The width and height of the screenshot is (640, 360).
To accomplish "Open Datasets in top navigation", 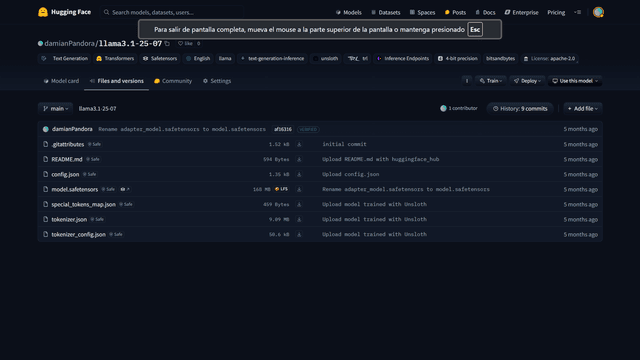I will click(386, 12).
